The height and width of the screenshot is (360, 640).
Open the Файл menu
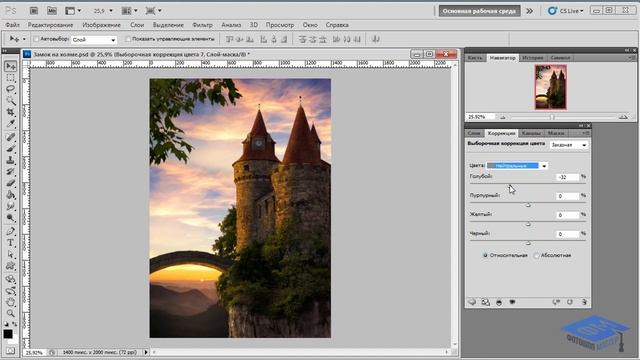13,25
